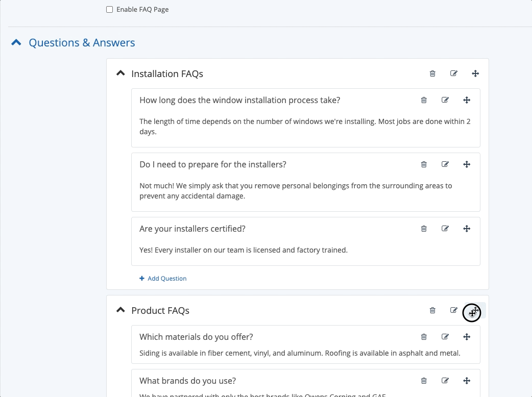This screenshot has width=532, height=397.
Task: Delete 'What brands do you use?' question
Action: pyautogui.click(x=424, y=381)
